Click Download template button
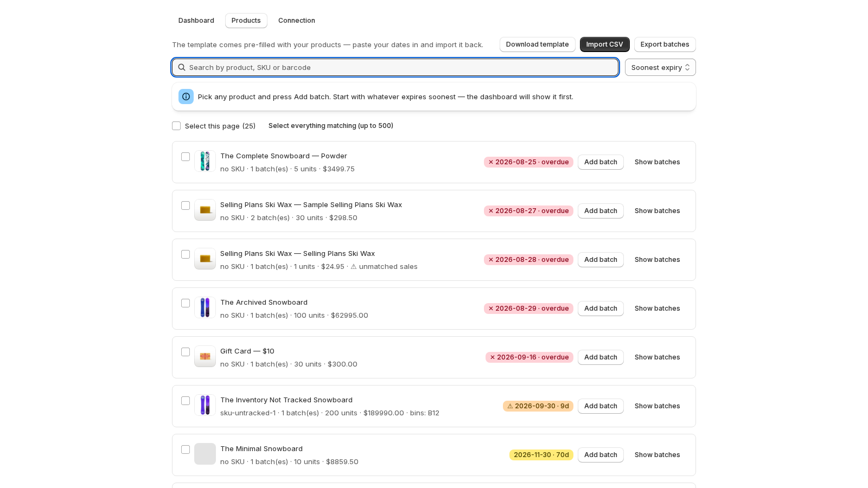868x488 pixels. [538, 44]
